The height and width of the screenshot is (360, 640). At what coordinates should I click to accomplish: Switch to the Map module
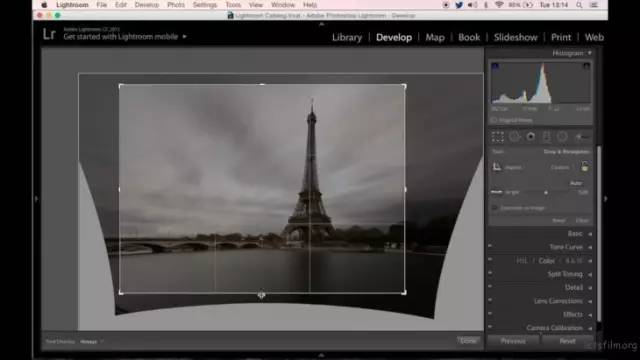(435, 38)
